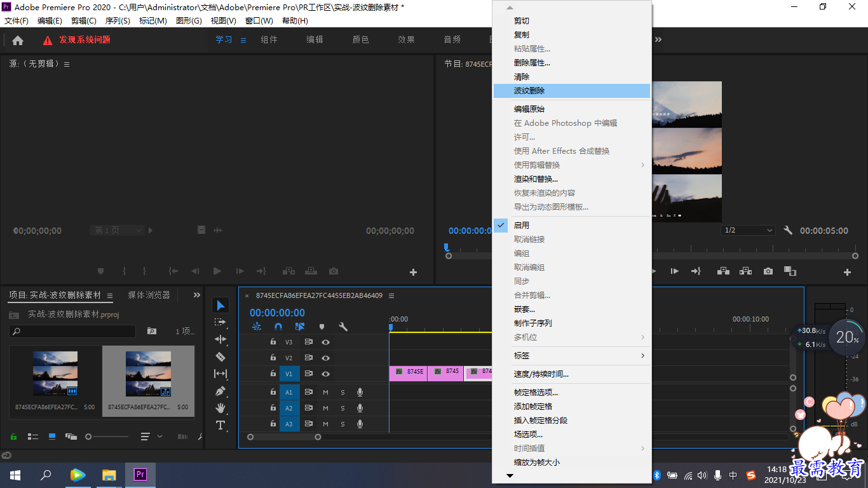The height and width of the screenshot is (488, 868).
Task: Select the Ripple Edit tool
Action: pyautogui.click(x=220, y=339)
